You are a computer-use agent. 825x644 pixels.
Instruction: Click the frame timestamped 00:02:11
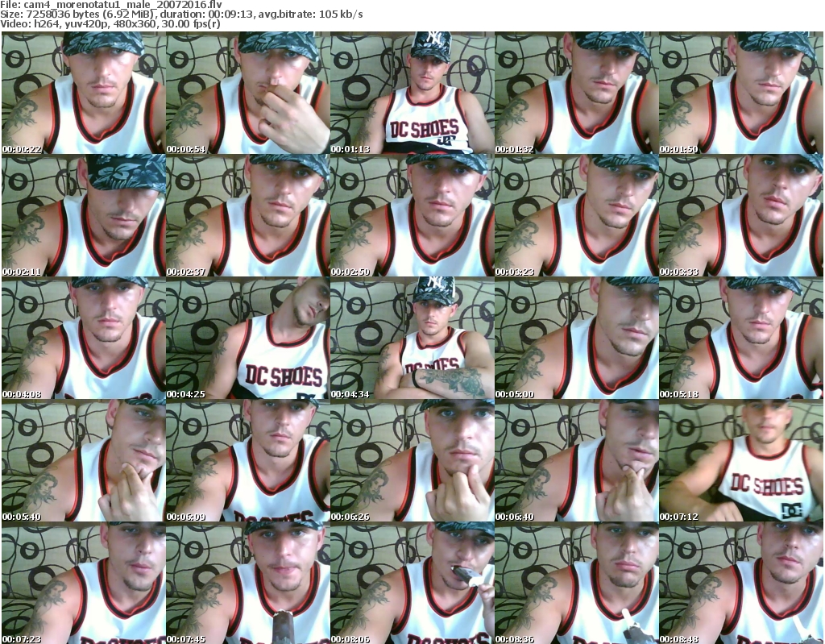[x=84, y=215]
